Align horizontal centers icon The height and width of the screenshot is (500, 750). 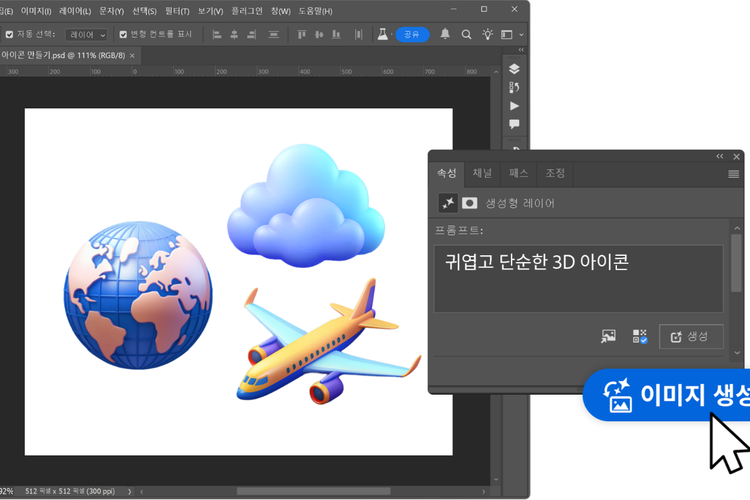pos(234,34)
